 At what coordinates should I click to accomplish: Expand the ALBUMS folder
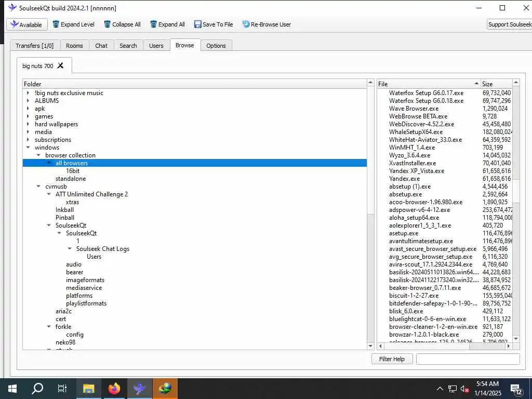tap(28, 100)
